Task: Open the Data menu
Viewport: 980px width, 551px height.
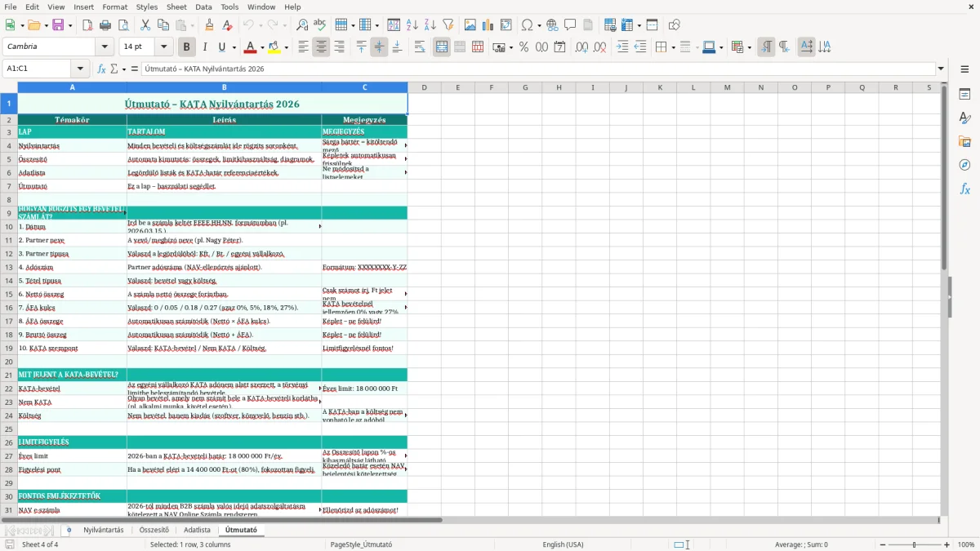Action: 203,7
